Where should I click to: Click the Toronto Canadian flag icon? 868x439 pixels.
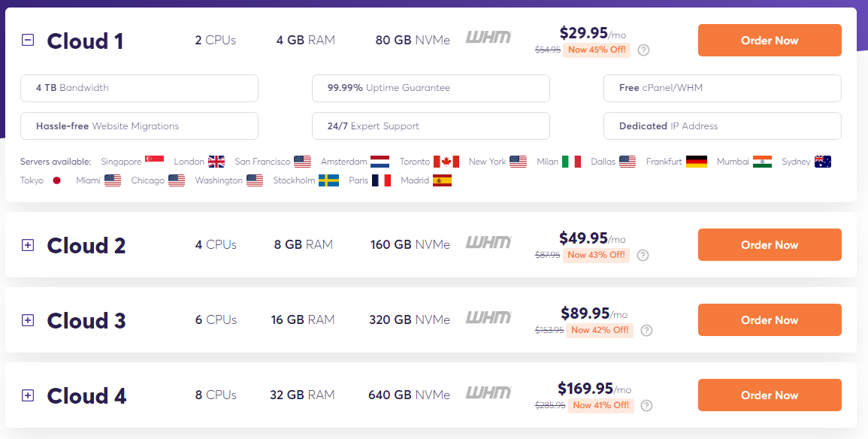click(446, 162)
